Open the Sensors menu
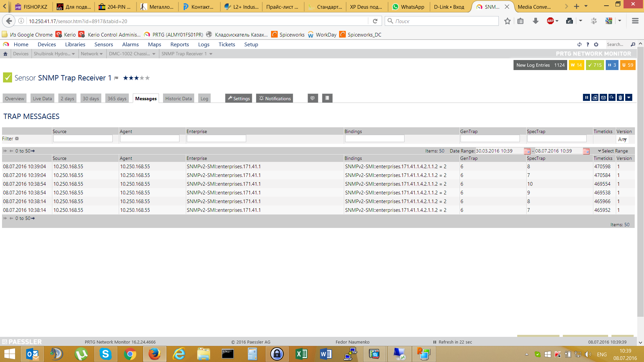The height and width of the screenshot is (362, 644). point(104,44)
